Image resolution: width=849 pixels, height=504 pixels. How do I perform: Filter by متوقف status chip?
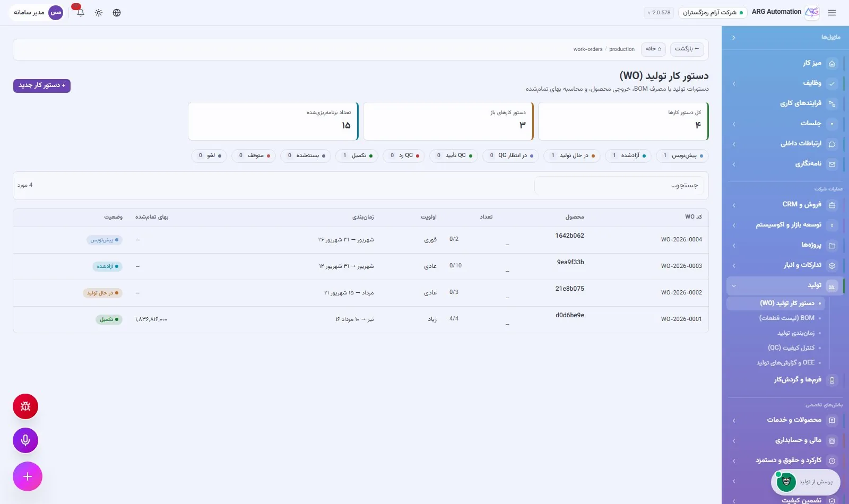click(x=253, y=155)
